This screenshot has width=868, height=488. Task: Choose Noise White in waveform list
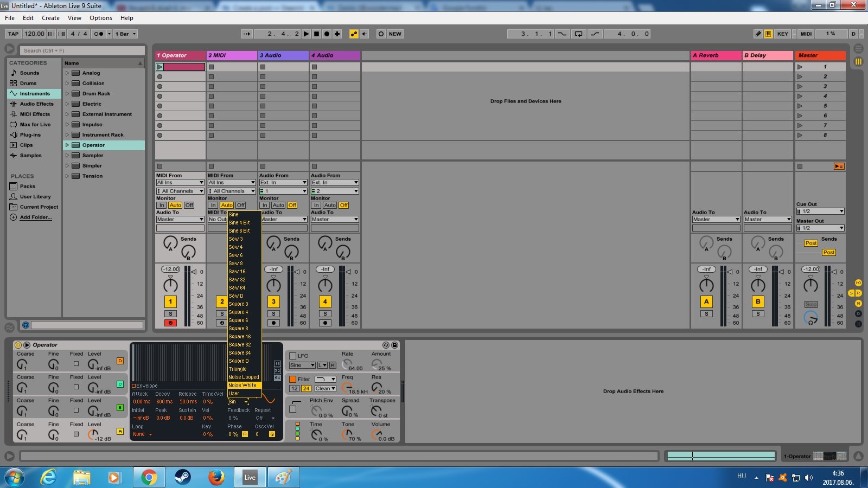245,386
